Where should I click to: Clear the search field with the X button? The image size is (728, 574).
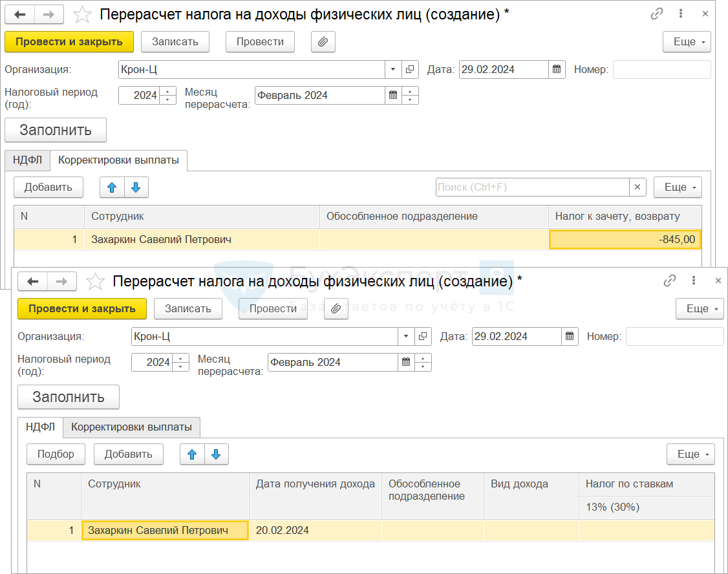click(x=637, y=187)
